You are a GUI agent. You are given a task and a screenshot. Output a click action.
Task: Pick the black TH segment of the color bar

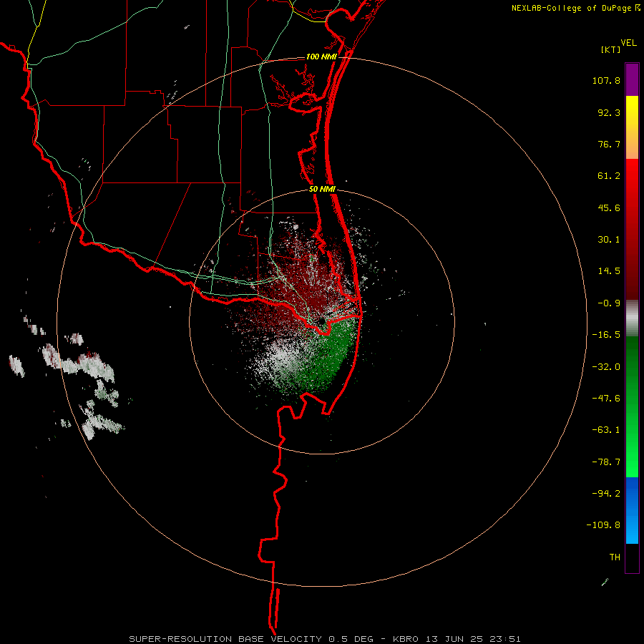pos(632,558)
